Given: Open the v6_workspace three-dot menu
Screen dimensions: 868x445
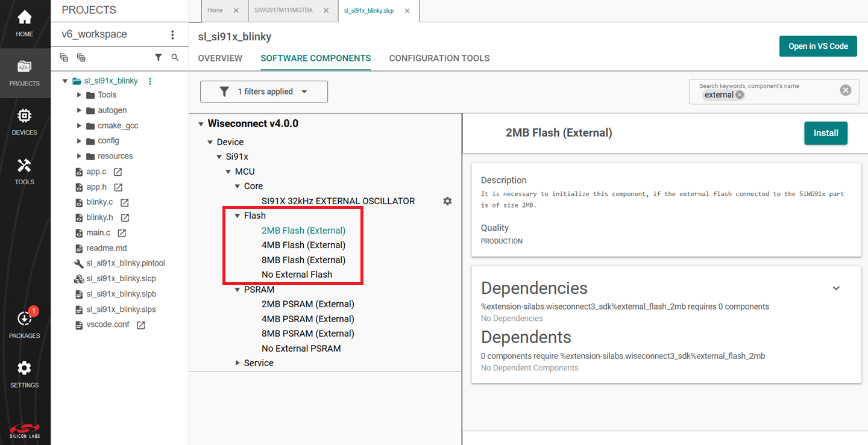Looking at the screenshot, I should tap(172, 35).
